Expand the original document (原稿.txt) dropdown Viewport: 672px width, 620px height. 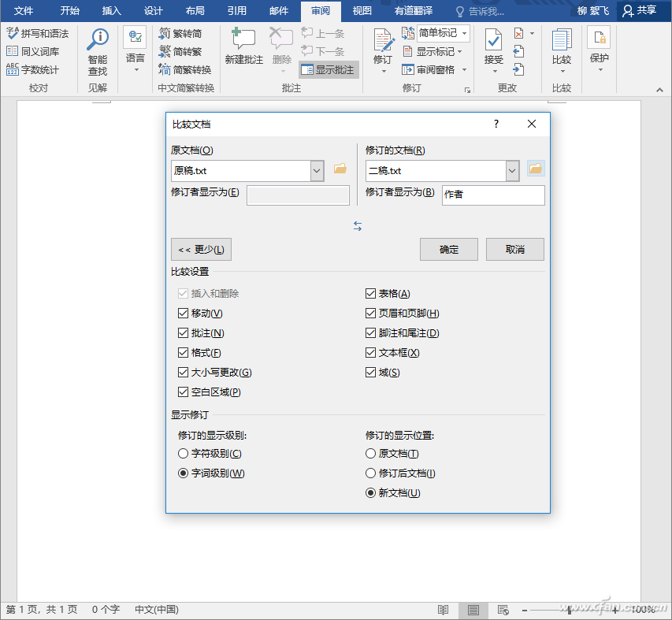pyautogui.click(x=317, y=171)
